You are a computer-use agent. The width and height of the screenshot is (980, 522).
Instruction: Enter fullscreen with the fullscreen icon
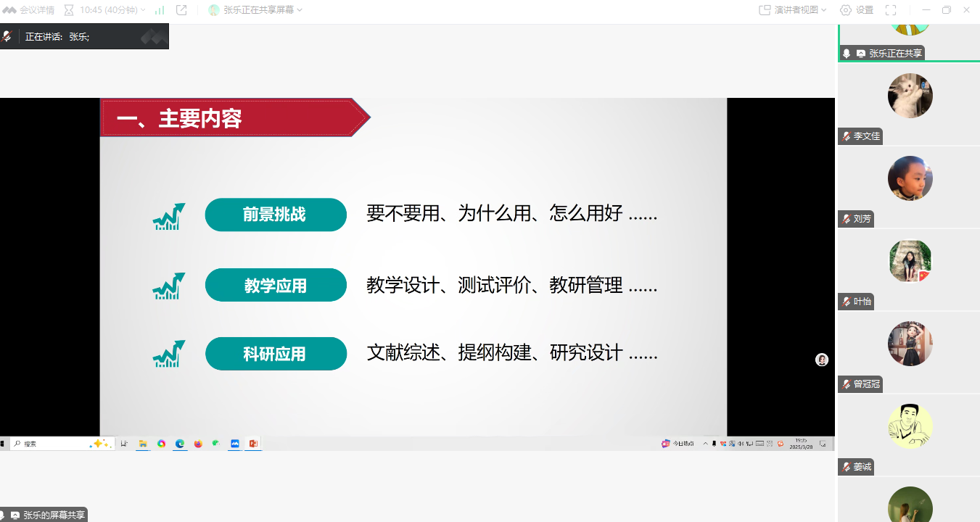pyautogui.click(x=891, y=10)
